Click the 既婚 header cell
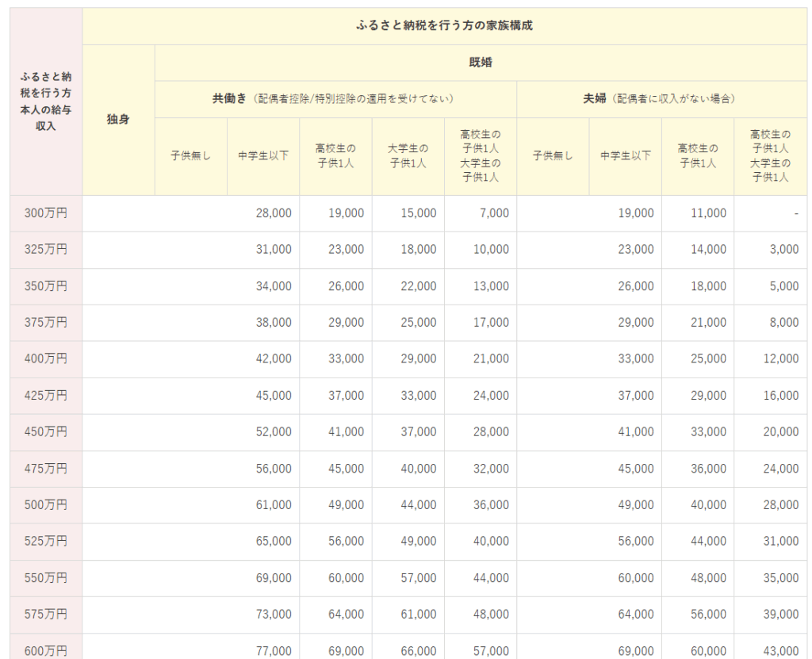The image size is (812, 659). pos(481,62)
